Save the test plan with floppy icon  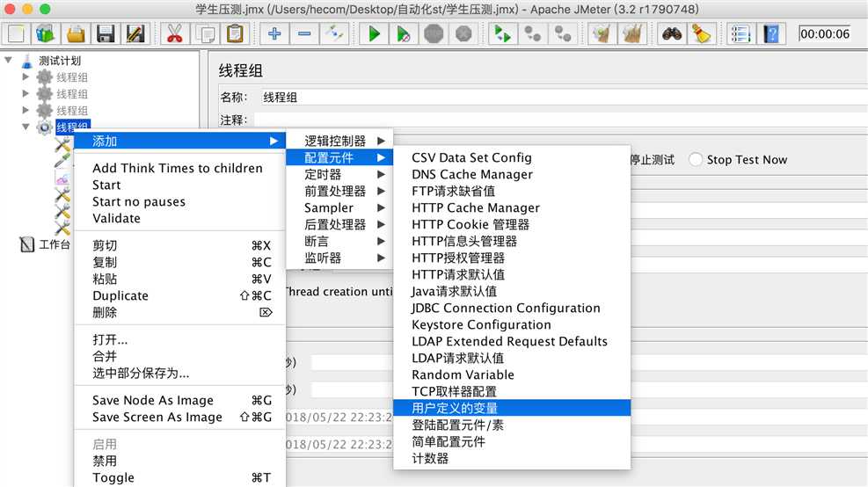[106, 33]
